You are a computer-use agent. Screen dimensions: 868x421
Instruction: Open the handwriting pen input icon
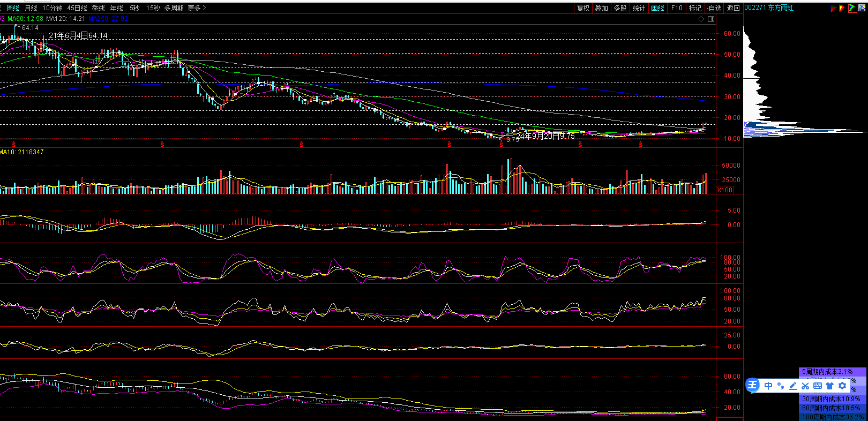tap(793, 386)
